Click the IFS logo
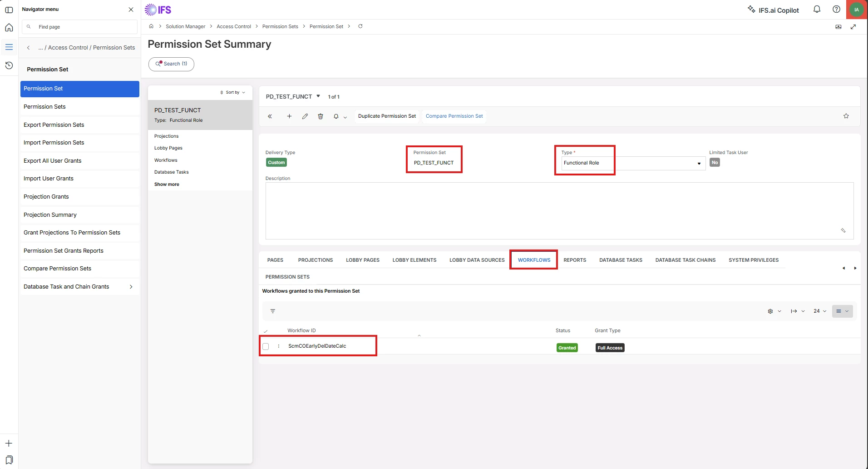This screenshot has height=469, width=868. pos(158,10)
